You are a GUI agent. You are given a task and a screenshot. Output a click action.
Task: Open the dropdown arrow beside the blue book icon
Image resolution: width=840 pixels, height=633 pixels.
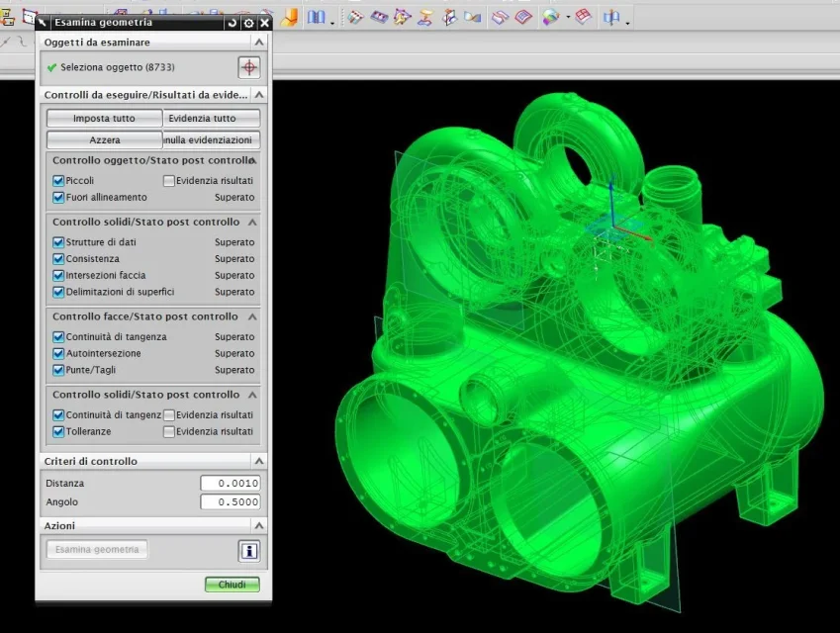click(x=332, y=23)
